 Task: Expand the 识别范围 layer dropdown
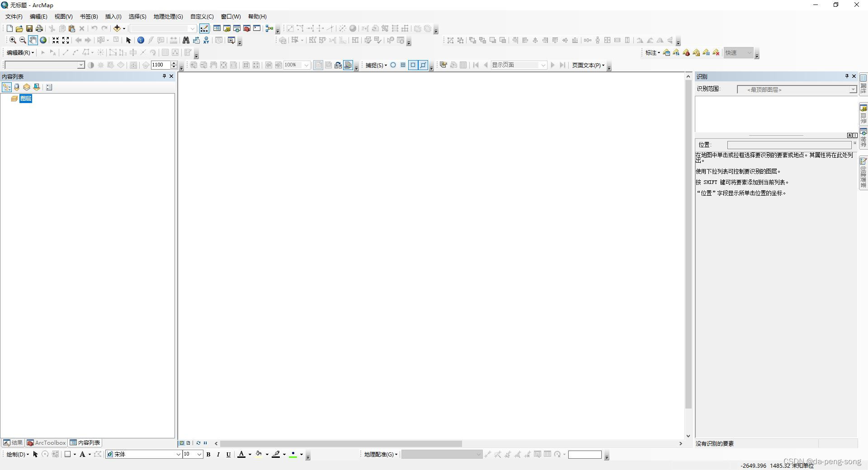click(852, 89)
